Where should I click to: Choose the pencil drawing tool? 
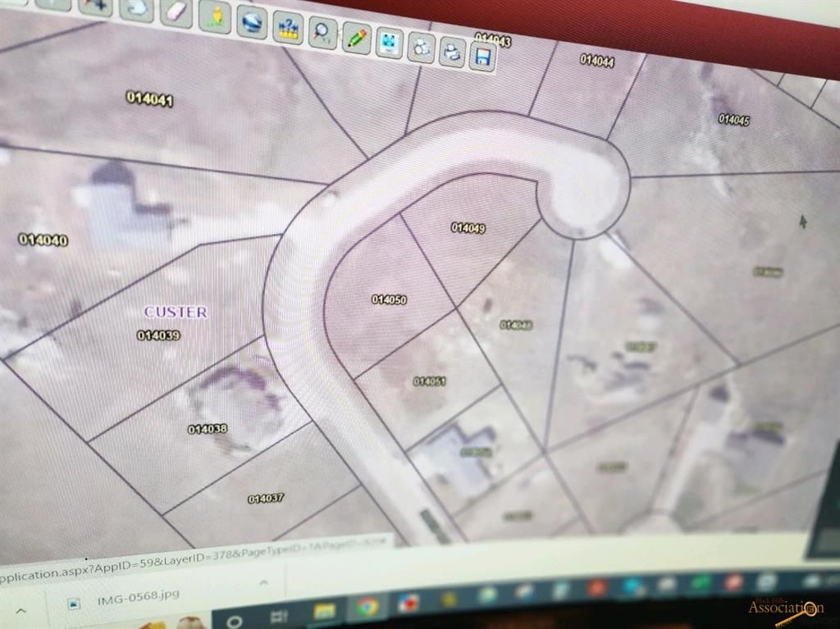pos(356,38)
